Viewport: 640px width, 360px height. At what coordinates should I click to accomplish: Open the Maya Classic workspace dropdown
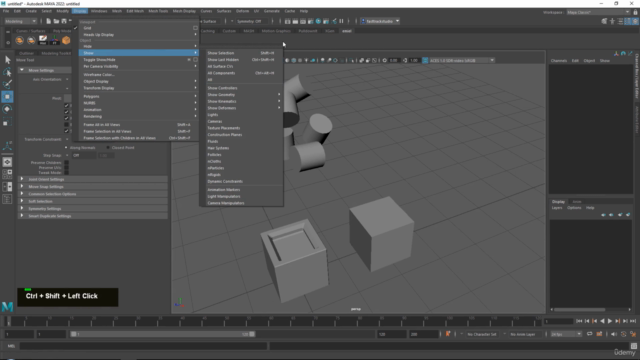598,12
